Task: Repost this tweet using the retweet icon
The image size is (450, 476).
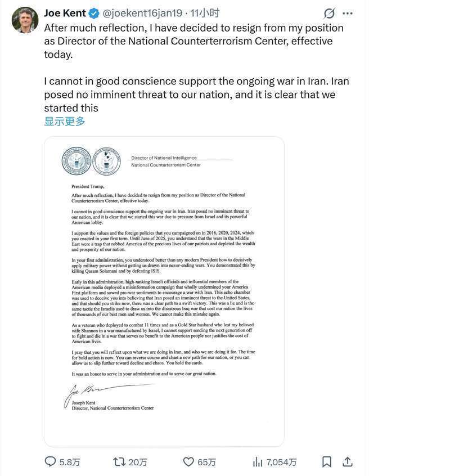Action: (x=119, y=462)
